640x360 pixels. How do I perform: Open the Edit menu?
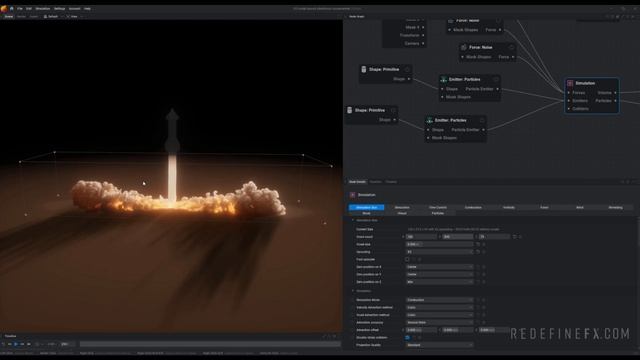pyautogui.click(x=29, y=9)
